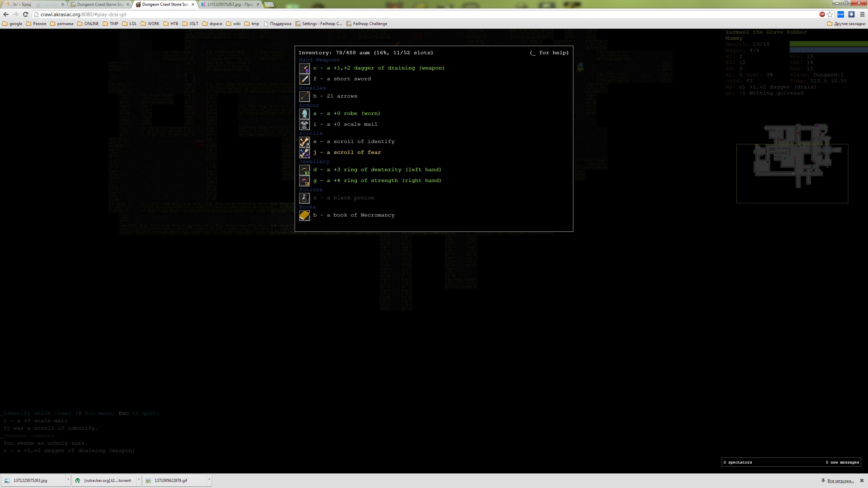The width and height of the screenshot is (868, 488).
Task: Open the Другие закладки folder
Action: pos(846,24)
